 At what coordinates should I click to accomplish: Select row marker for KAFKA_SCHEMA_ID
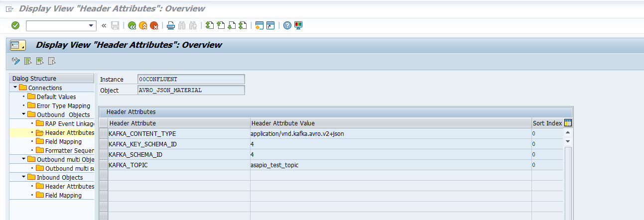tap(104, 154)
